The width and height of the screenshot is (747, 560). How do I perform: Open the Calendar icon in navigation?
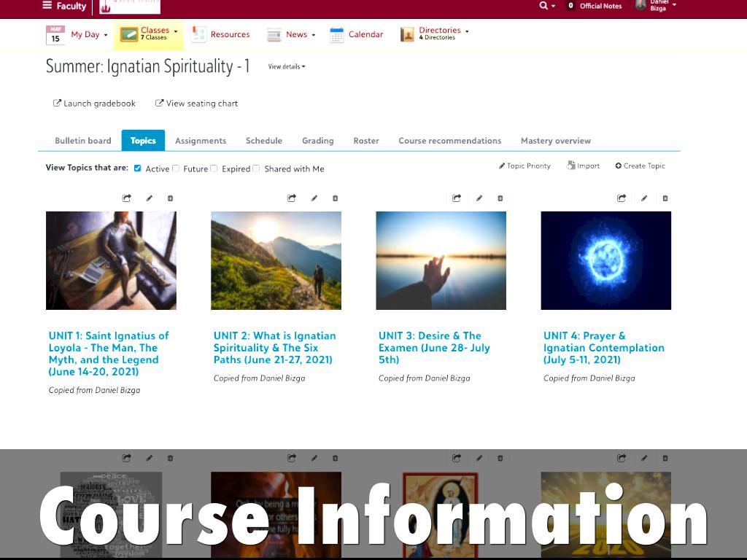point(336,34)
